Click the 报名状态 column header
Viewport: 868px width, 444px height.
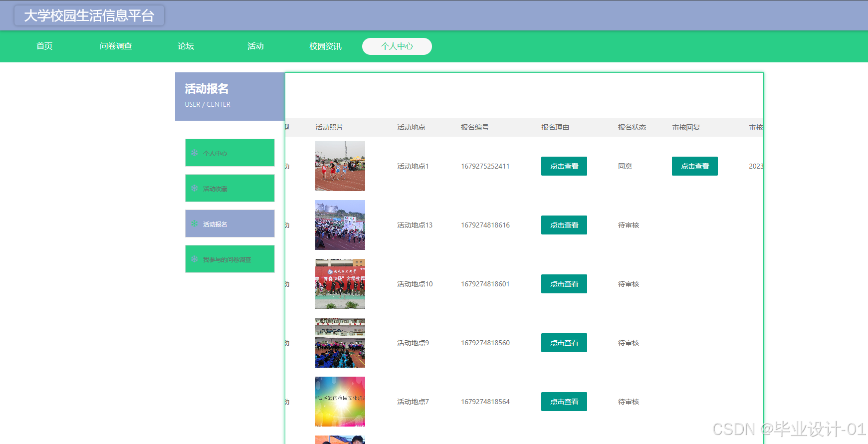pyautogui.click(x=632, y=127)
